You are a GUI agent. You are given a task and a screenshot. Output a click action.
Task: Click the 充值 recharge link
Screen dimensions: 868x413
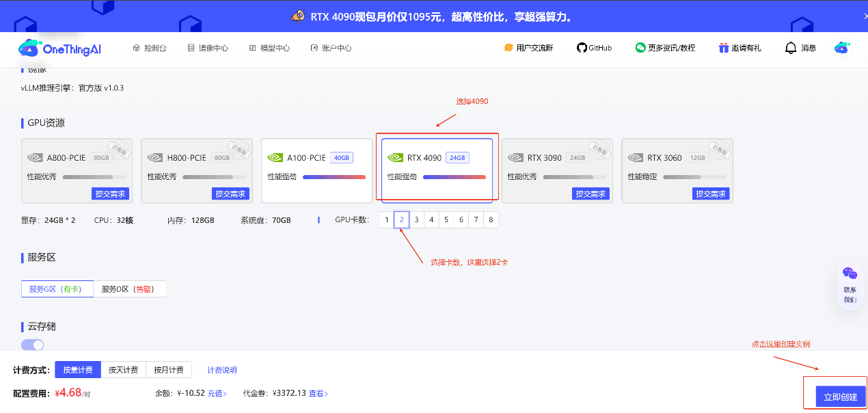(x=217, y=393)
